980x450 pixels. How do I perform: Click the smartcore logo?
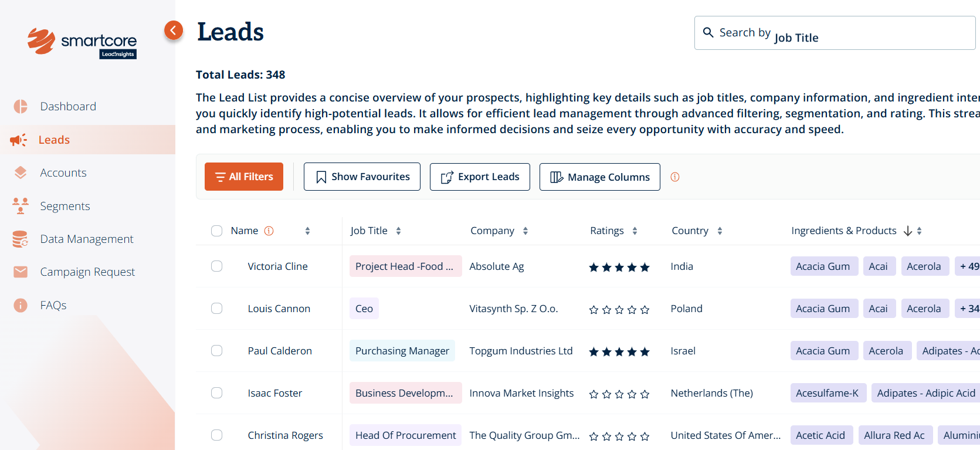82,42
